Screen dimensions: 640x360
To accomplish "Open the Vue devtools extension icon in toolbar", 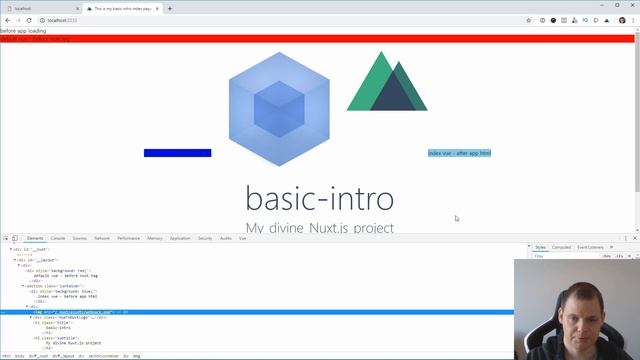I will click(607, 20).
